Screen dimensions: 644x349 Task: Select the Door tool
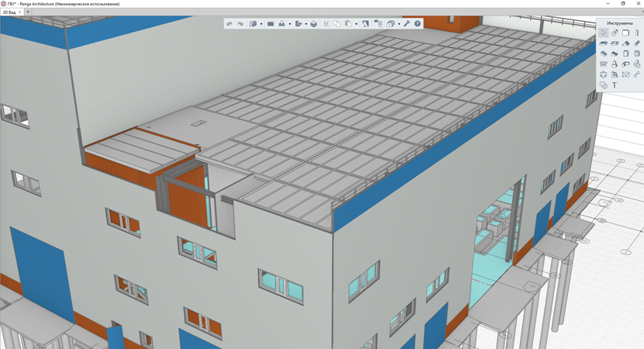pyautogui.click(x=625, y=54)
